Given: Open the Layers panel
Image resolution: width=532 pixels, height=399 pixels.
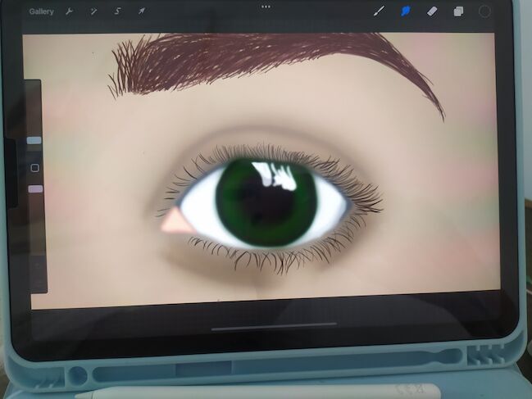Looking at the screenshot, I should click(458, 11).
